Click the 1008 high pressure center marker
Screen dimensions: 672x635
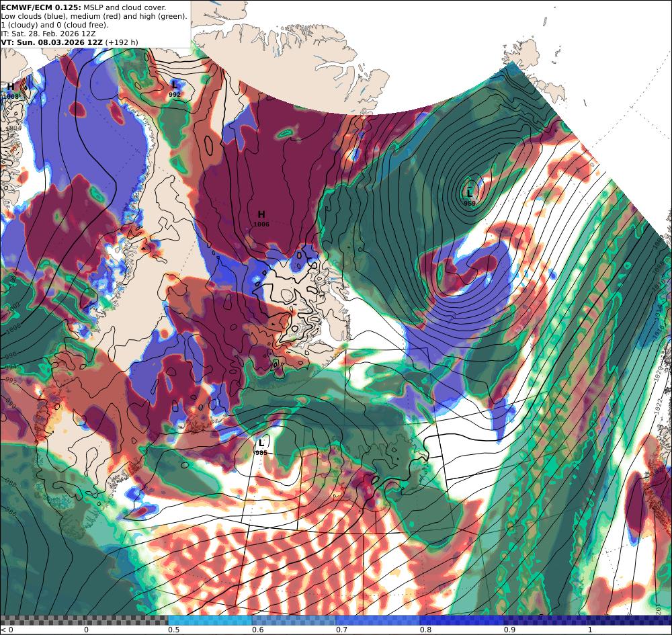click(x=11, y=91)
